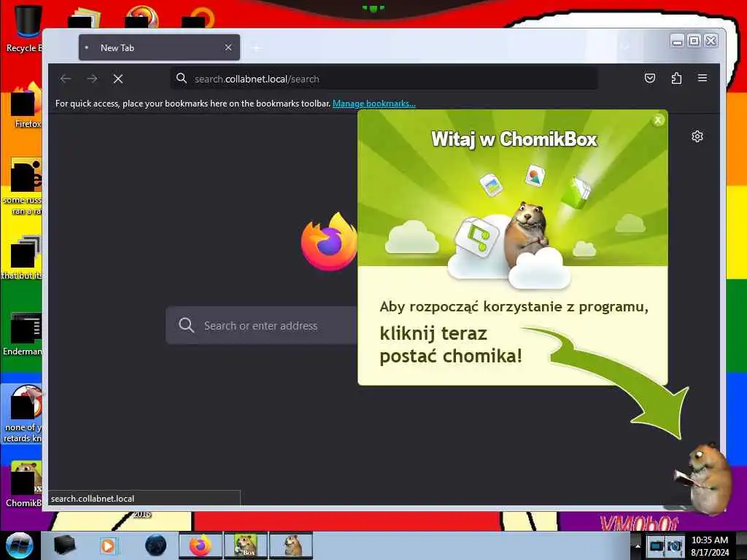Open the Firefox hamburger application menu
The image size is (747, 560).
coord(703,78)
